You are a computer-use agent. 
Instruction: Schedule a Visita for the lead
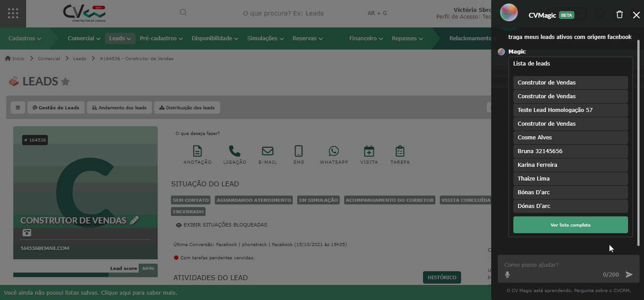coord(369,155)
